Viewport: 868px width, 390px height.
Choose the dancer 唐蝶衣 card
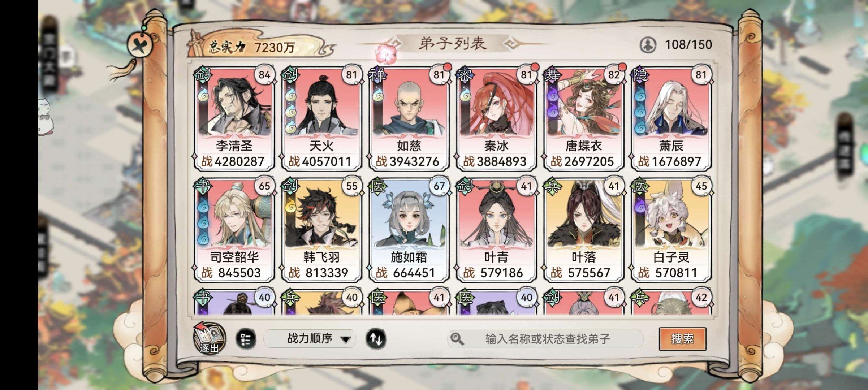point(584,118)
